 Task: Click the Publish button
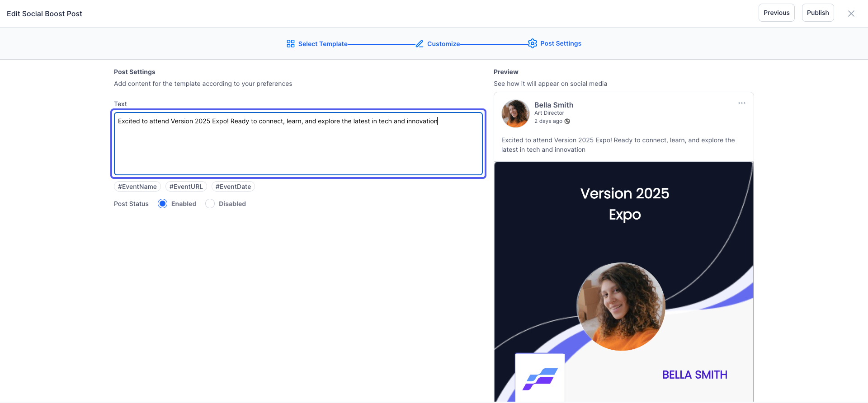818,13
